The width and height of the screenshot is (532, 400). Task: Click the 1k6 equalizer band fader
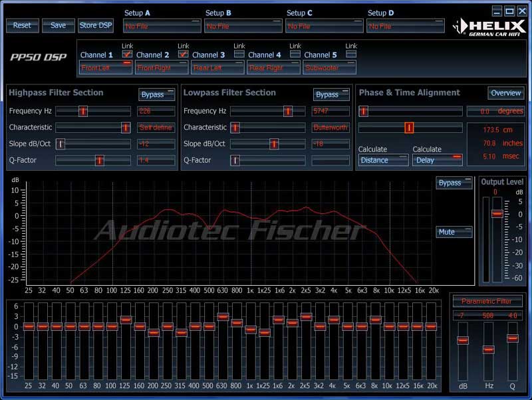pyautogui.click(x=279, y=320)
